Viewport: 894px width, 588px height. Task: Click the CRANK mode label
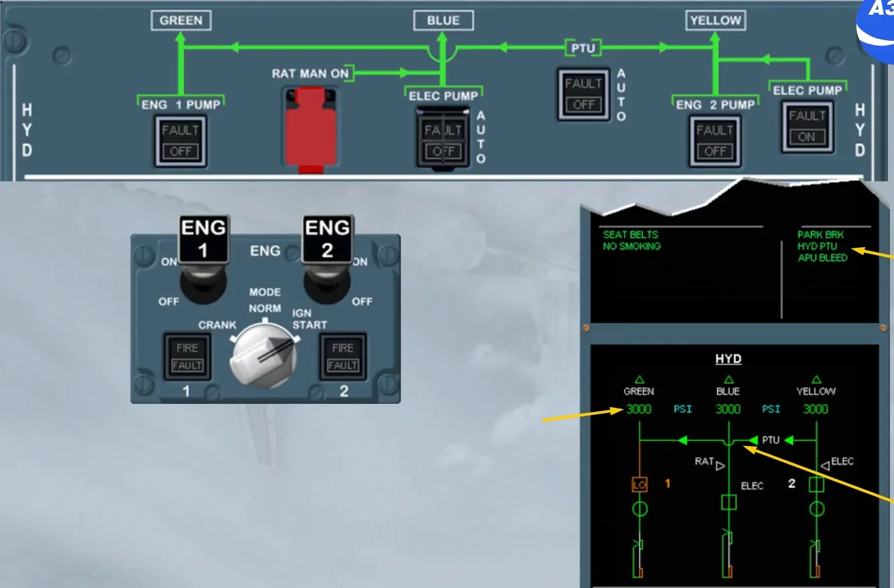pyautogui.click(x=217, y=325)
